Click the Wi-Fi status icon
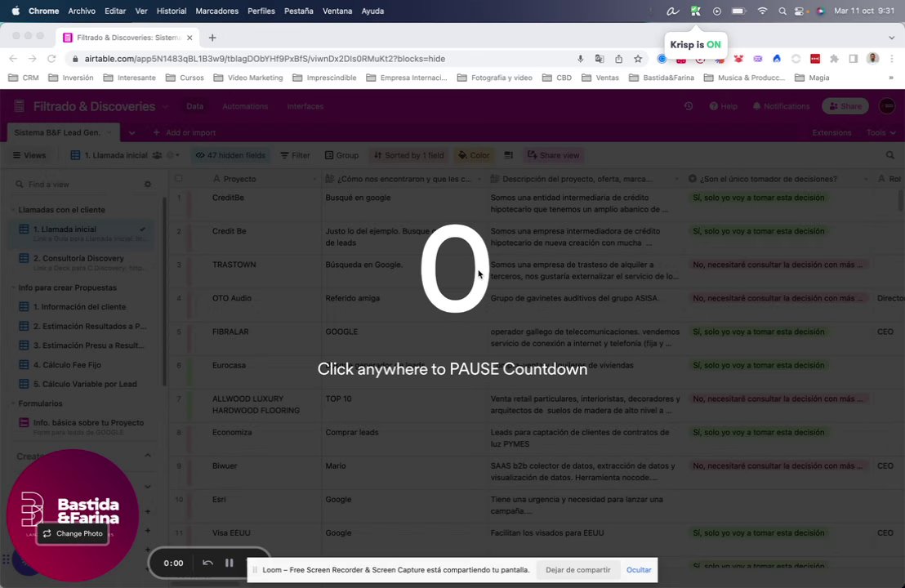This screenshot has width=905, height=588. click(762, 11)
